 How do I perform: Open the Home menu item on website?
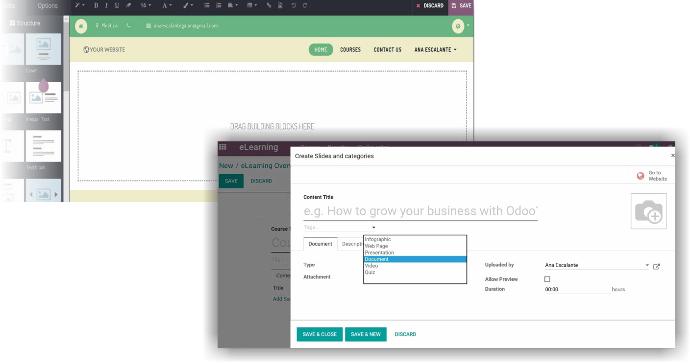coord(320,50)
